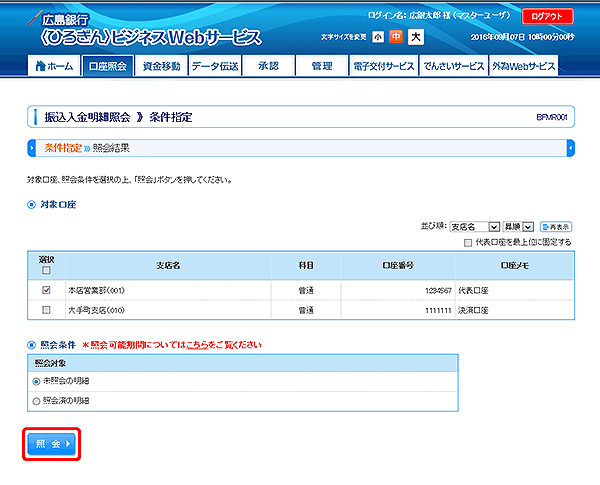This screenshot has height=485, width=600.
Task: Set font size to 小
Action: click(x=378, y=37)
